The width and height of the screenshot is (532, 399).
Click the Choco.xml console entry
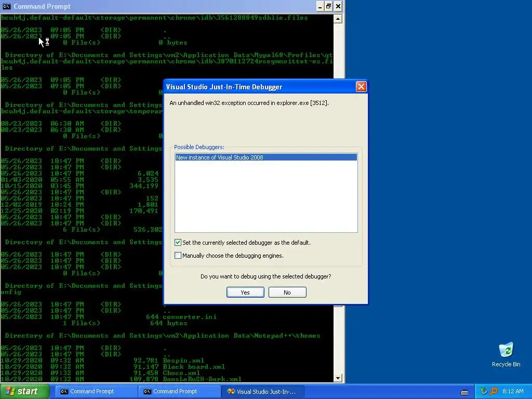(181, 373)
